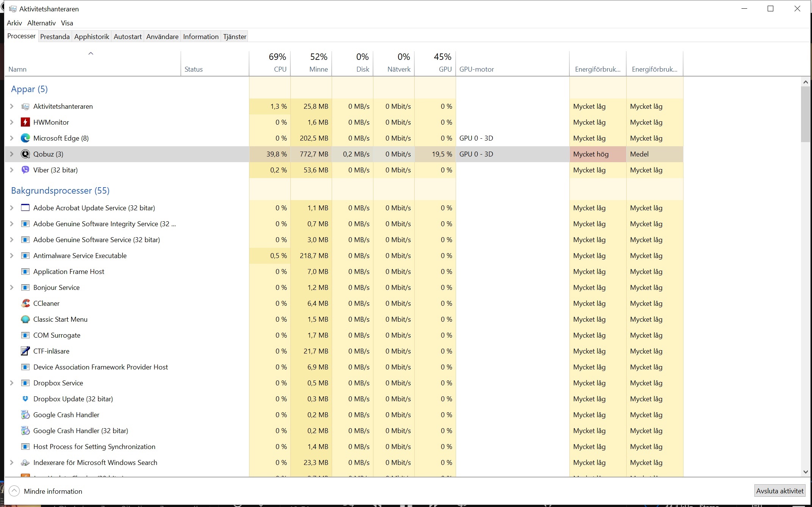Click the Dropbox Update icon
Viewport: 812px width, 507px height.
(x=25, y=399)
